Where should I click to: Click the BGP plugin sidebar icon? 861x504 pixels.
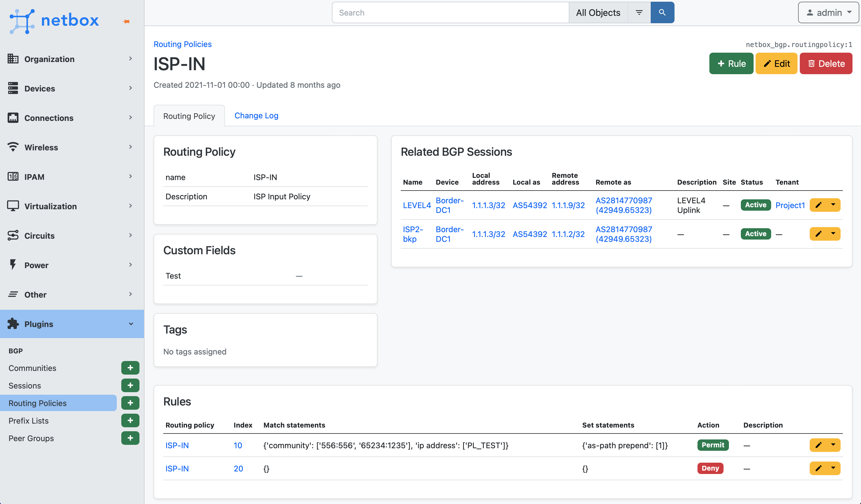(15, 351)
